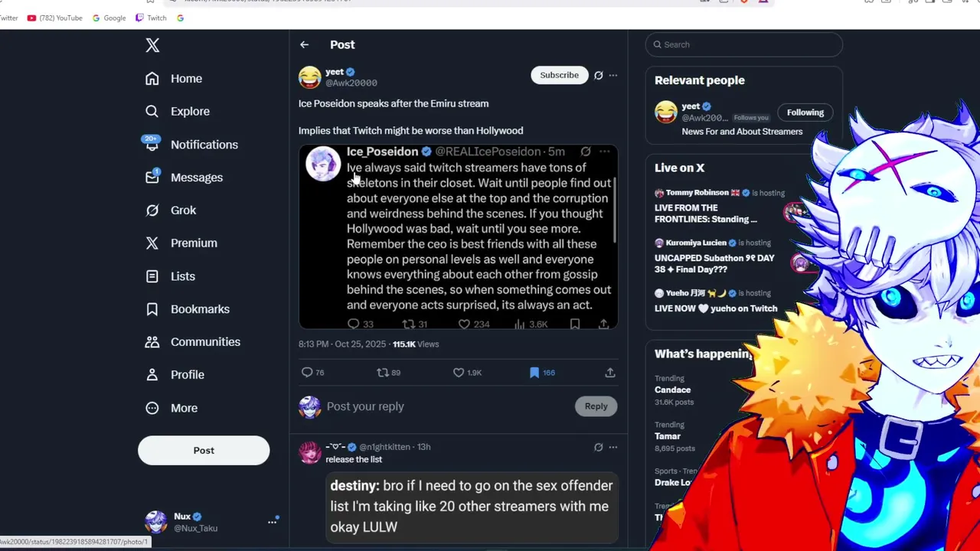980x551 pixels.
Task: Click the embedded tweet image scrollbar
Action: click(614, 195)
